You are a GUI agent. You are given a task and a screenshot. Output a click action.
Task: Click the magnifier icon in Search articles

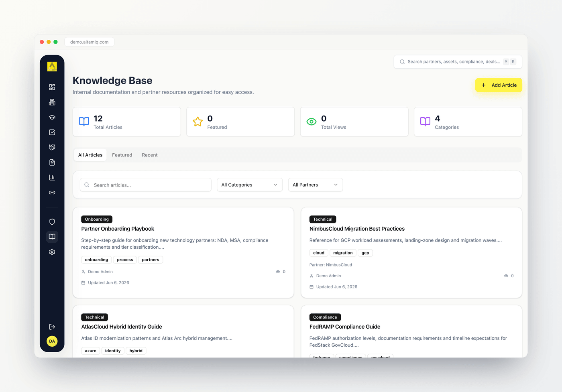pos(87,185)
